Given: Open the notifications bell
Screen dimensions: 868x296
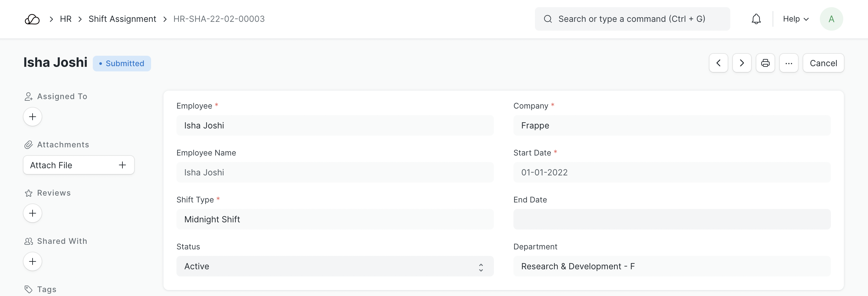Looking at the screenshot, I should pyautogui.click(x=756, y=19).
